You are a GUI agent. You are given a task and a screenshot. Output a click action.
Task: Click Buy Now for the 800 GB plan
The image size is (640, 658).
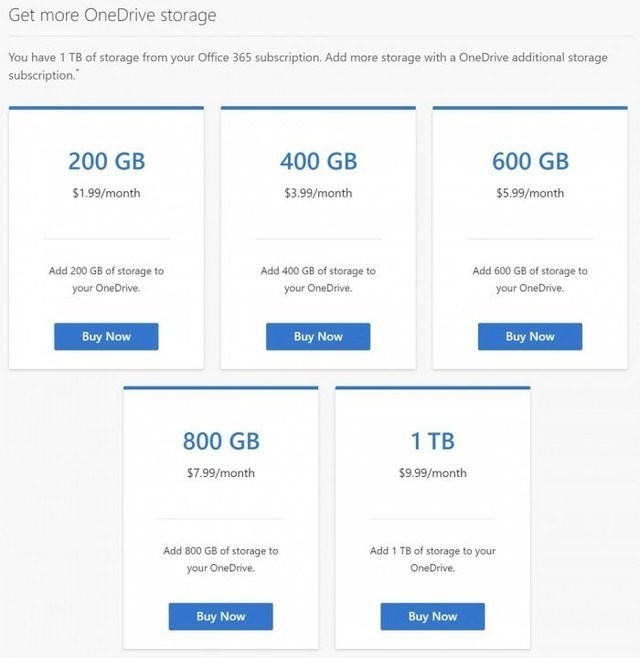pos(221,616)
